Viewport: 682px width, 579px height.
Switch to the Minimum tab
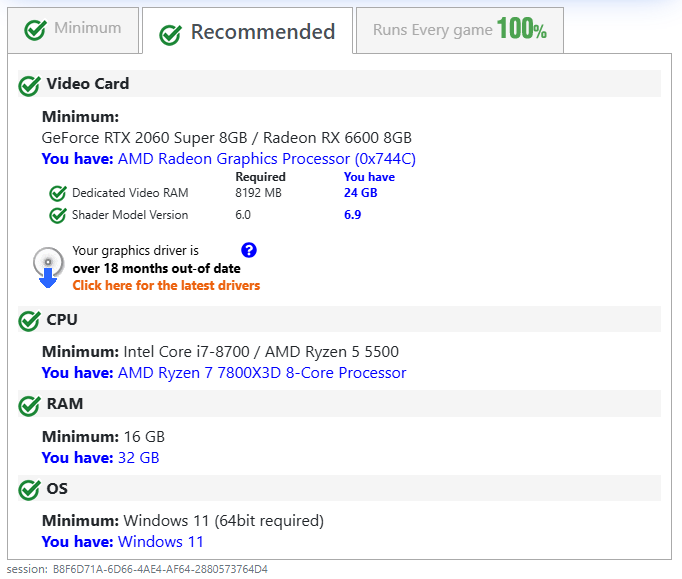(x=73, y=30)
